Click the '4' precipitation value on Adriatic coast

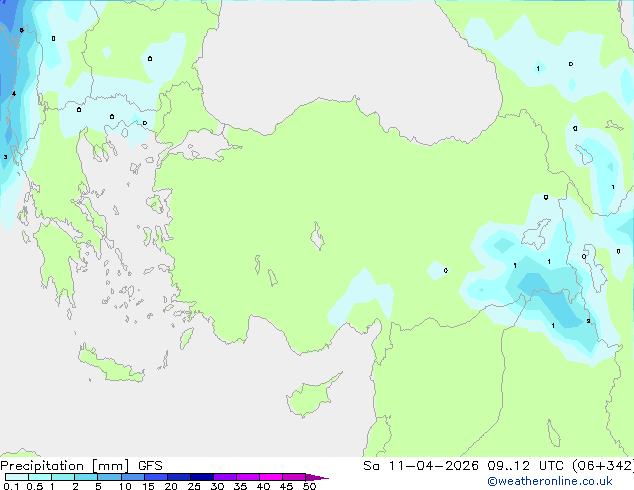click(x=14, y=94)
